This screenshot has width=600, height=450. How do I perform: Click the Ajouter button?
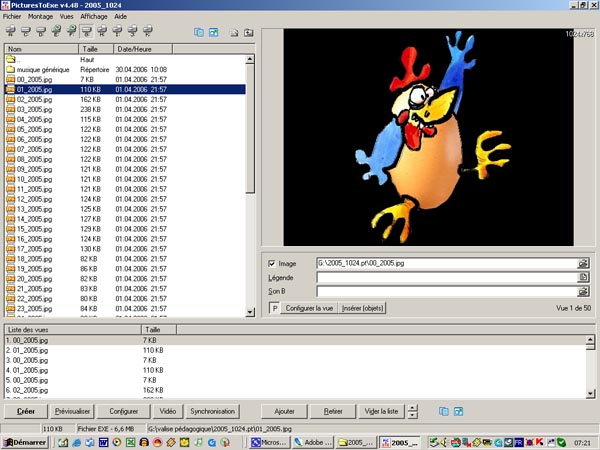coord(284,411)
